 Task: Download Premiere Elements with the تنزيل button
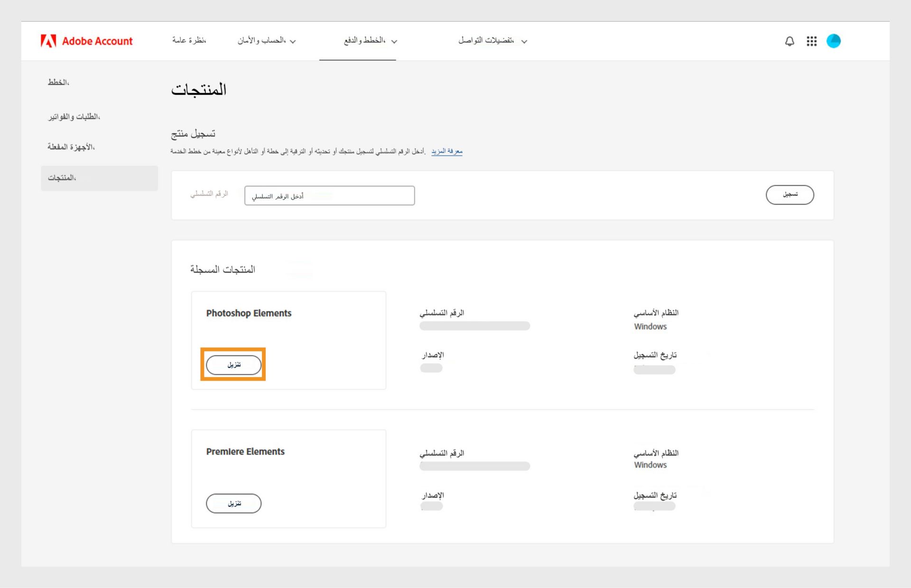tap(233, 504)
